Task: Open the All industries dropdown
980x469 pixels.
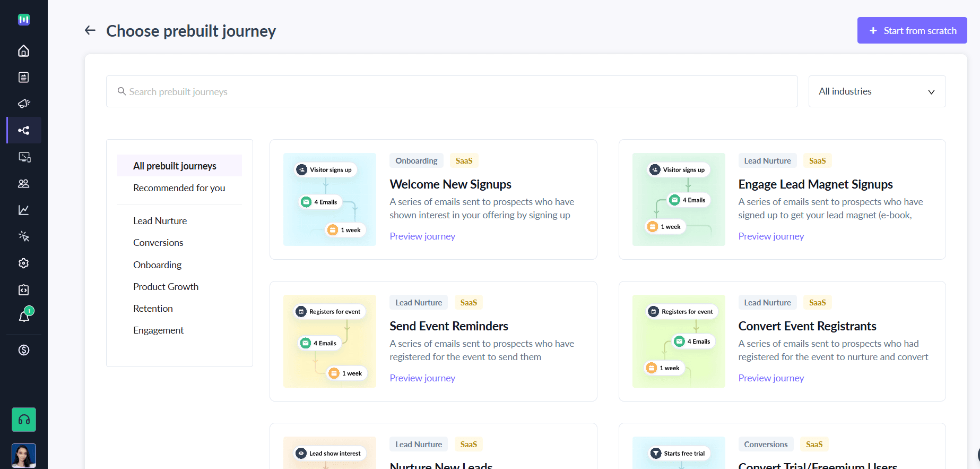Action: (x=877, y=91)
